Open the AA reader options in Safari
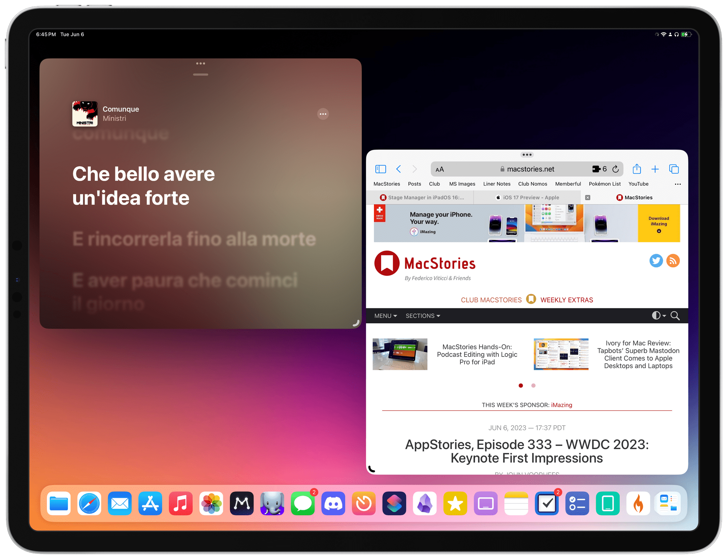This screenshot has width=728, height=560. tap(440, 169)
